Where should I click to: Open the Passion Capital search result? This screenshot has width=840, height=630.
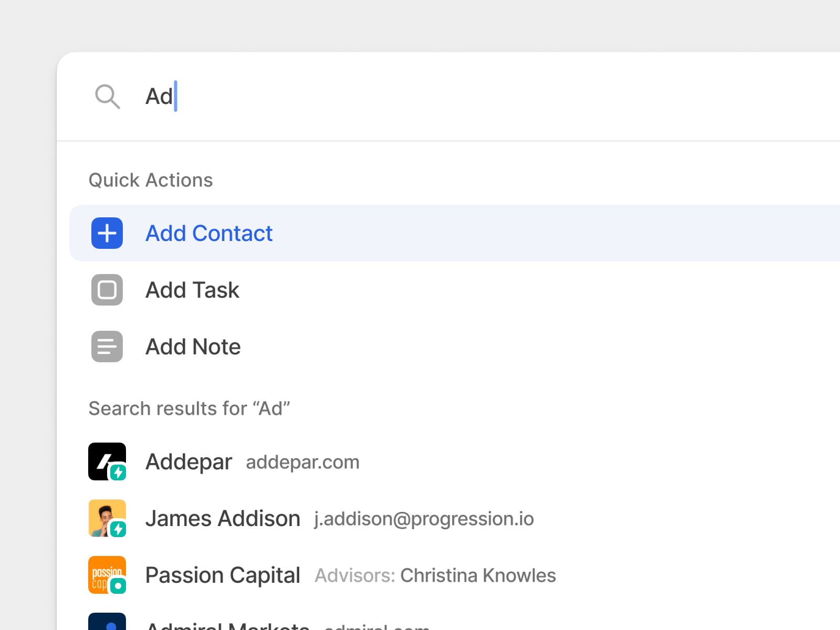click(x=455, y=575)
